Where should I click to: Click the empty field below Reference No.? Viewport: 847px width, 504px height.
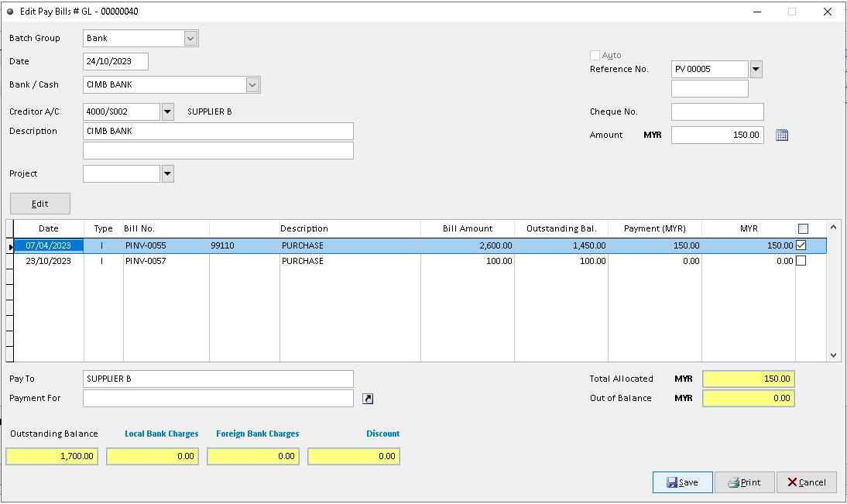[710, 88]
